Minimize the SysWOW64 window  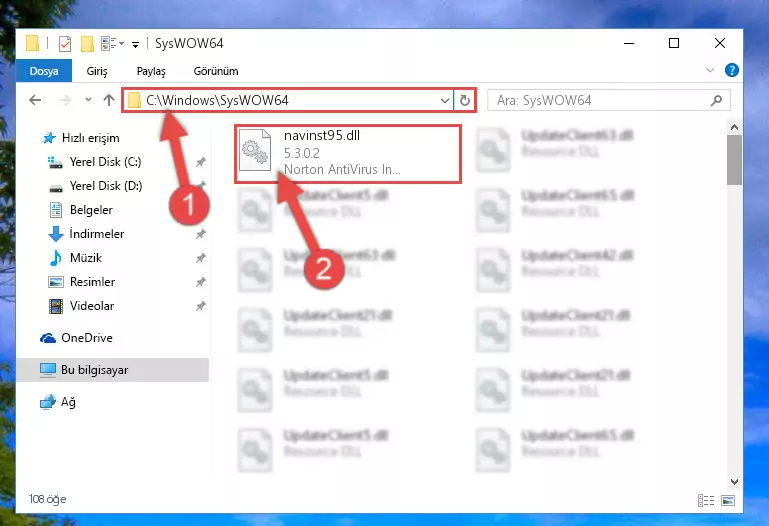[x=629, y=43]
